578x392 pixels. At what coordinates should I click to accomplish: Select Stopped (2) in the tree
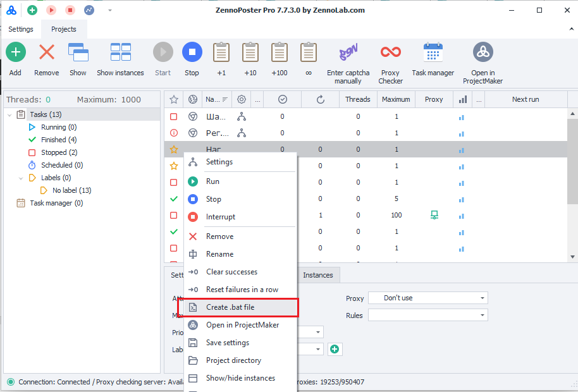click(59, 152)
